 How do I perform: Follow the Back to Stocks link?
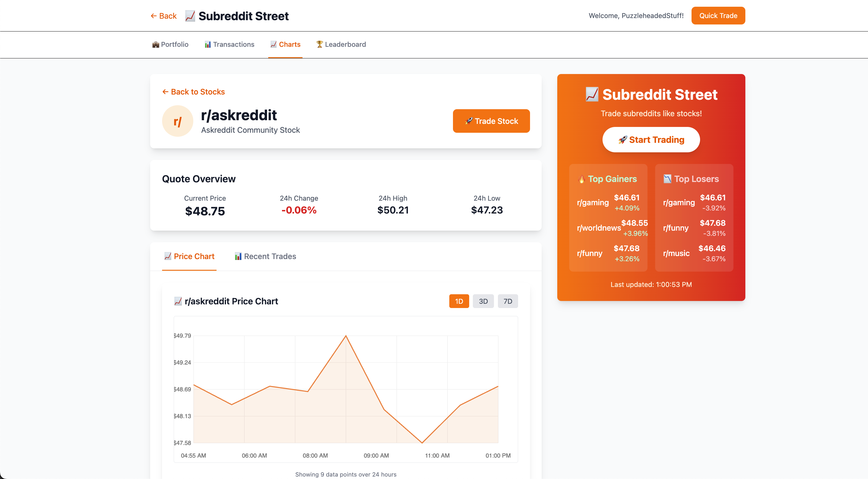[x=193, y=92]
